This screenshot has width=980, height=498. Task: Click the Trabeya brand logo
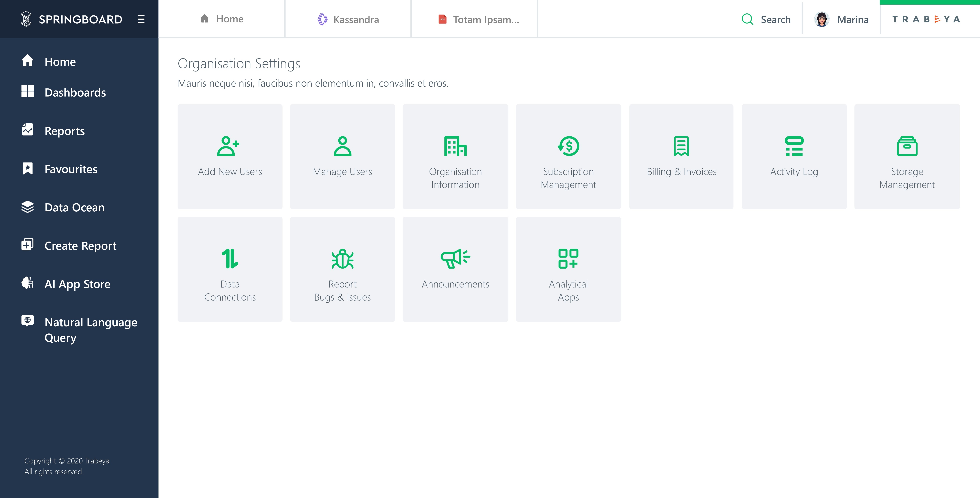coord(926,19)
